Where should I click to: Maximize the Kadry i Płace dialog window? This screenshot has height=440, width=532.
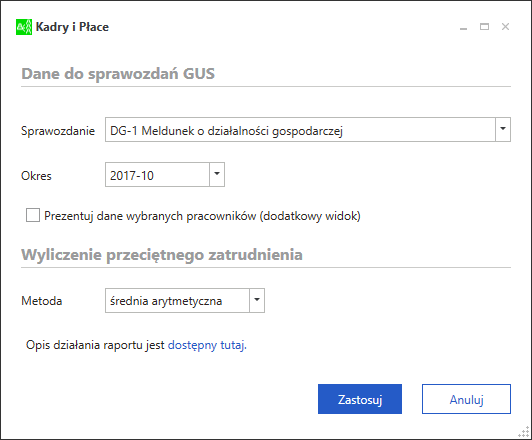tap(484, 26)
